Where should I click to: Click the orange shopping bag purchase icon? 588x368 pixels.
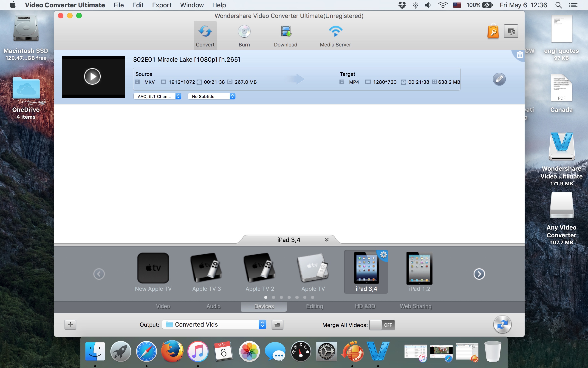point(493,31)
